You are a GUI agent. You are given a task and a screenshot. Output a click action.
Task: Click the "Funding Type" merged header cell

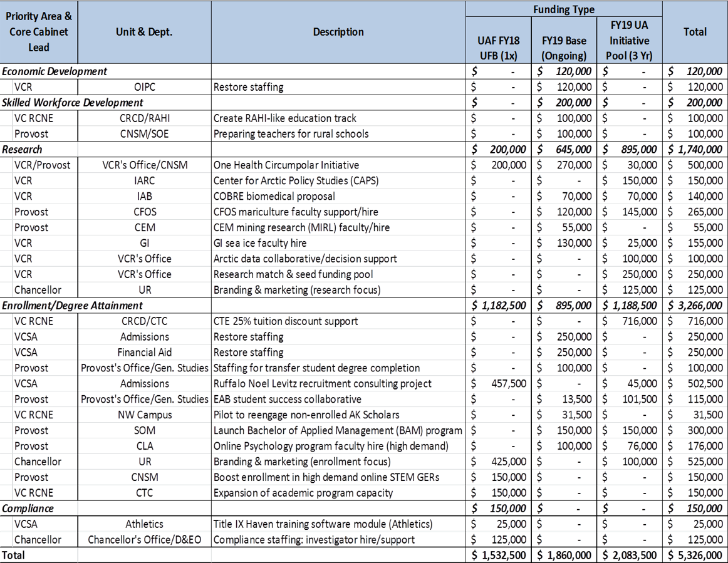pyautogui.click(x=564, y=9)
